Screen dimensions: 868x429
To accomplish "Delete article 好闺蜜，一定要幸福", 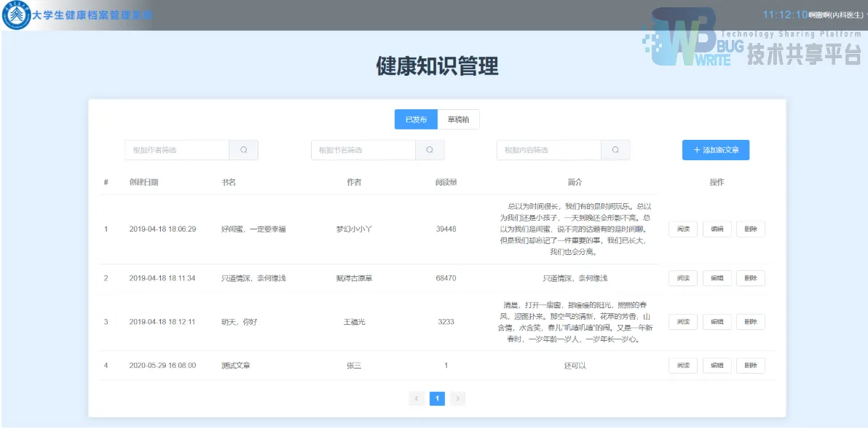I will point(751,229).
